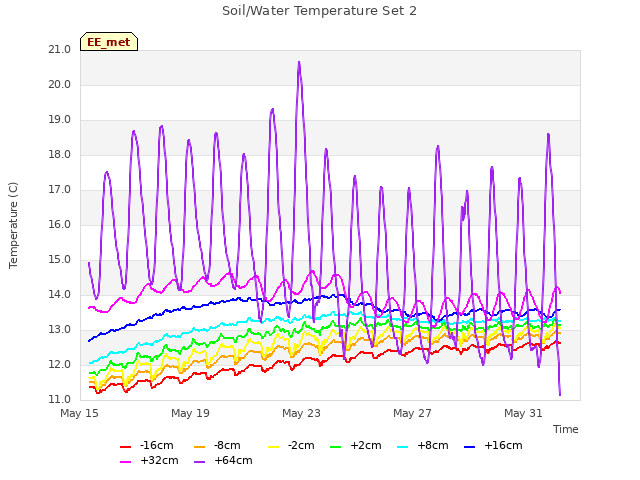Click the May 27 x-axis tick label
640x480 pixels.
coord(412,413)
